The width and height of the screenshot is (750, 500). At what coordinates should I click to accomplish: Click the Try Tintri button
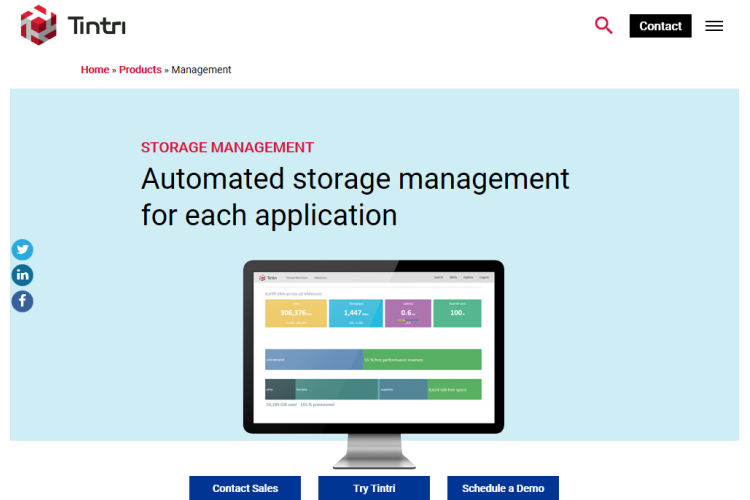pos(374,488)
